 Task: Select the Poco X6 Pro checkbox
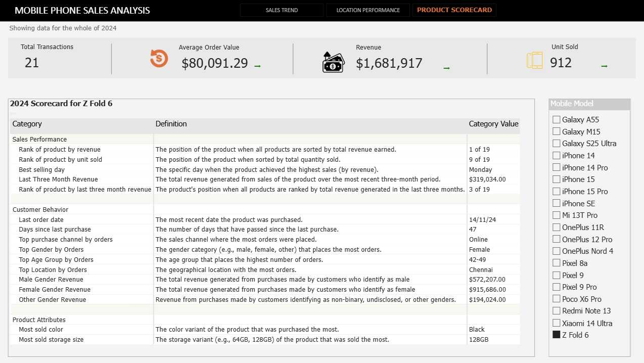(x=557, y=299)
